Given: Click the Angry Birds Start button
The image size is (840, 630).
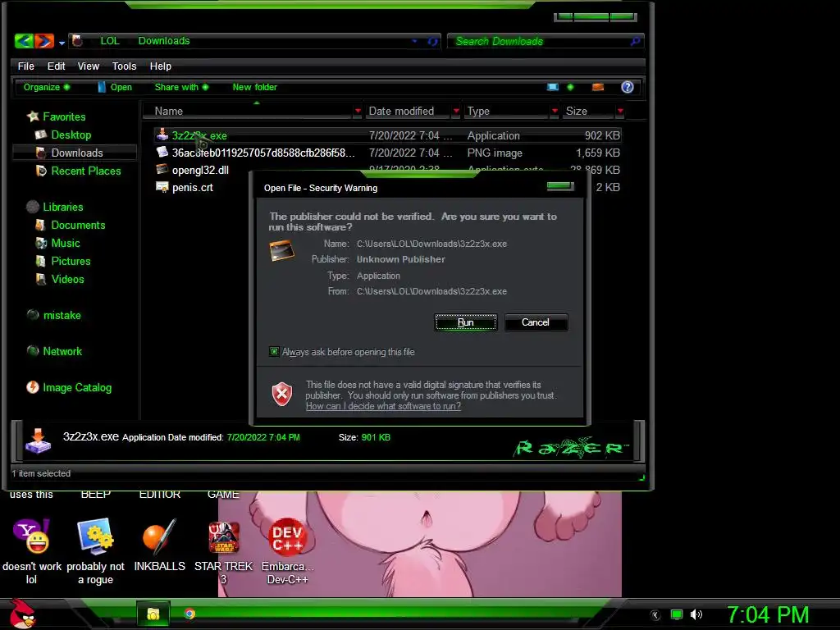Looking at the screenshot, I should click(22, 614).
